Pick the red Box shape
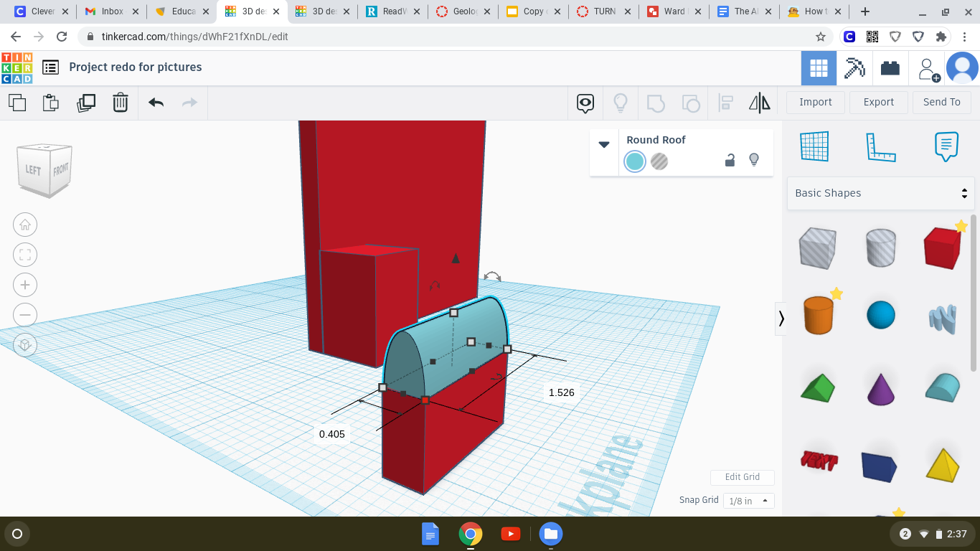The image size is (980, 551). (x=942, y=248)
